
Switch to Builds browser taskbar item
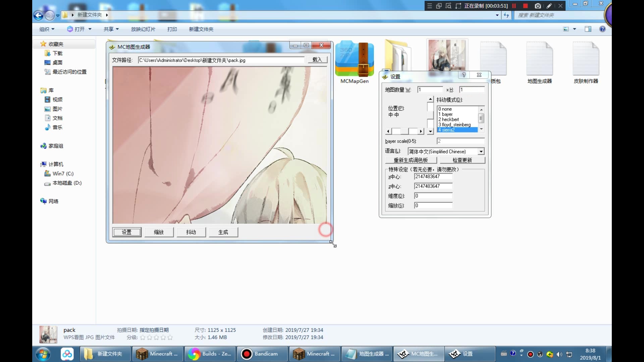coord(210,354)
